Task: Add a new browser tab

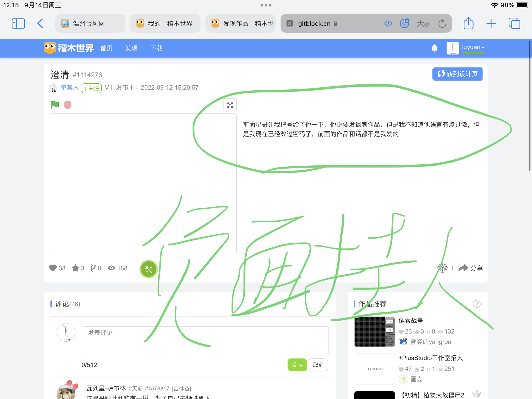Action: point(491,23)
